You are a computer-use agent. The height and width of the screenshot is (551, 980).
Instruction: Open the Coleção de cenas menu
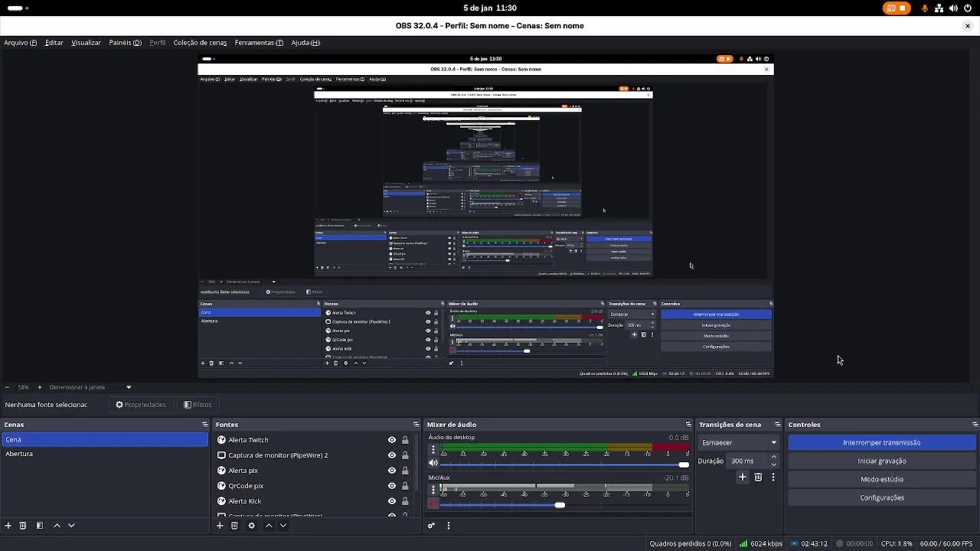200,43
